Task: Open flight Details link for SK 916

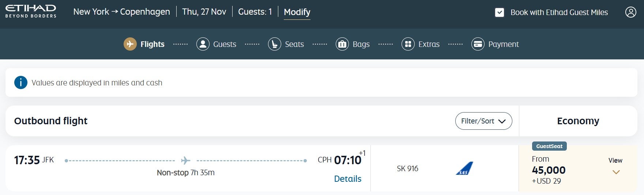Action: click(x=347, y=179)
